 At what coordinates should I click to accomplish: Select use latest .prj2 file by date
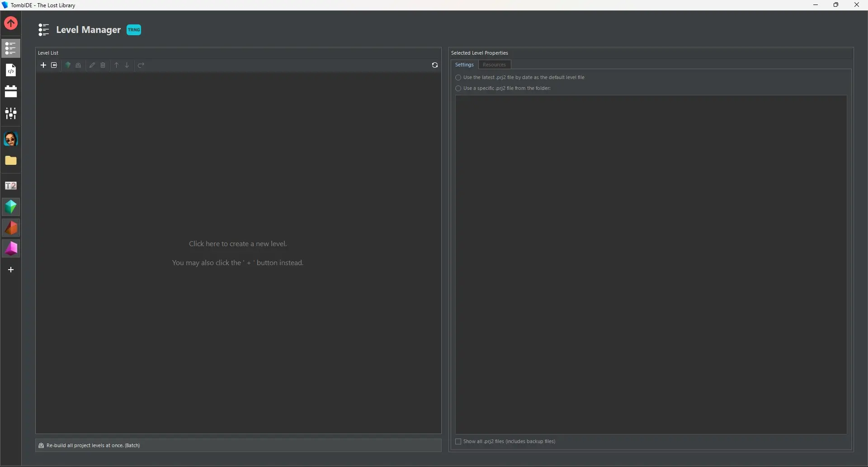pyautogui.click(x=458, y=78)
